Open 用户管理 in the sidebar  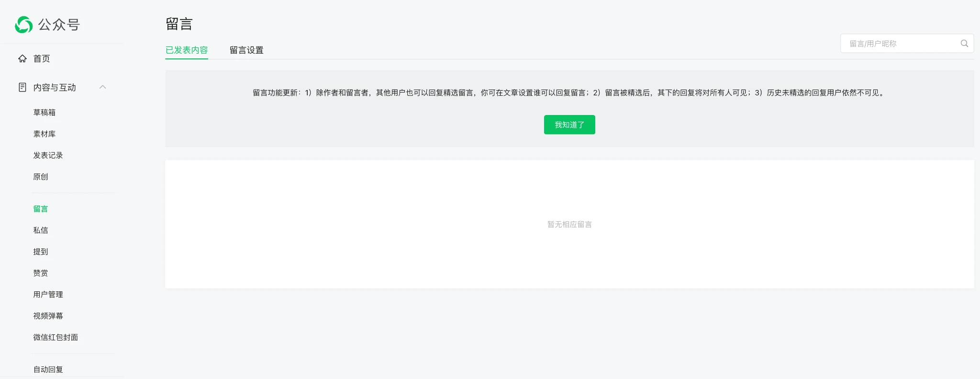[x=48, y=295]
